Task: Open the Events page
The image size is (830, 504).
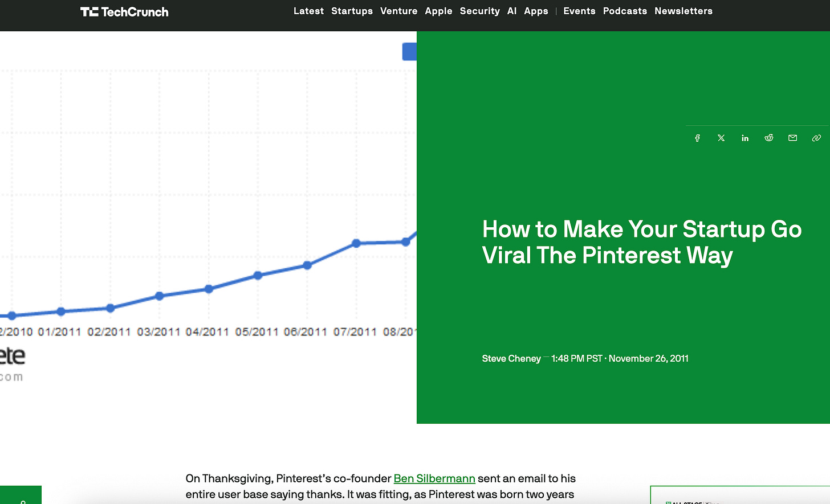Action: click(579, 11)
